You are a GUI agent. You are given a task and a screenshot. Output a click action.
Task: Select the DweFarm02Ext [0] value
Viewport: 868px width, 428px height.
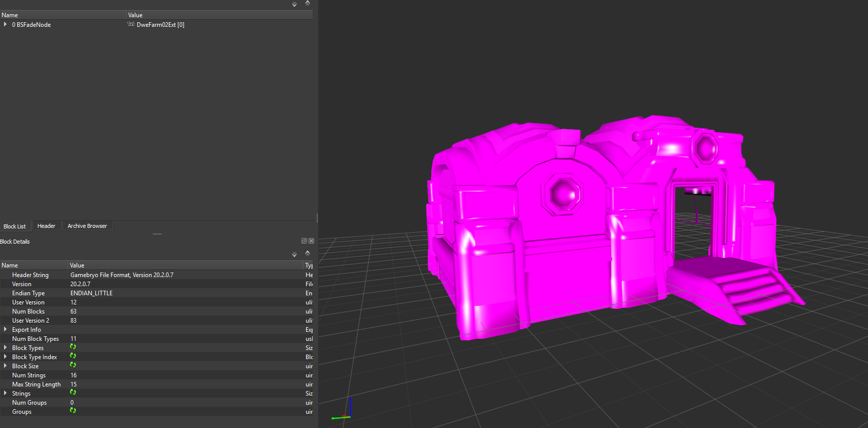coord(161,25)
